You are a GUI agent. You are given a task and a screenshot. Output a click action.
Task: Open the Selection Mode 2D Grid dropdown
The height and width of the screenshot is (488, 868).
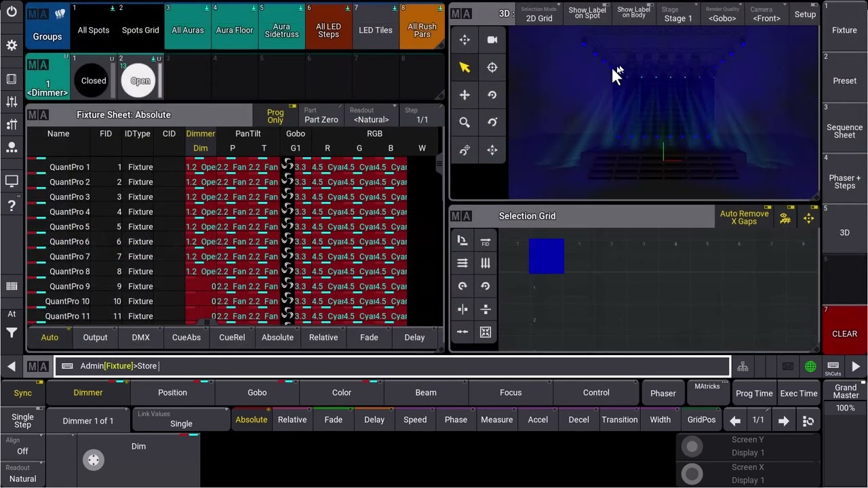coord(539,14)
